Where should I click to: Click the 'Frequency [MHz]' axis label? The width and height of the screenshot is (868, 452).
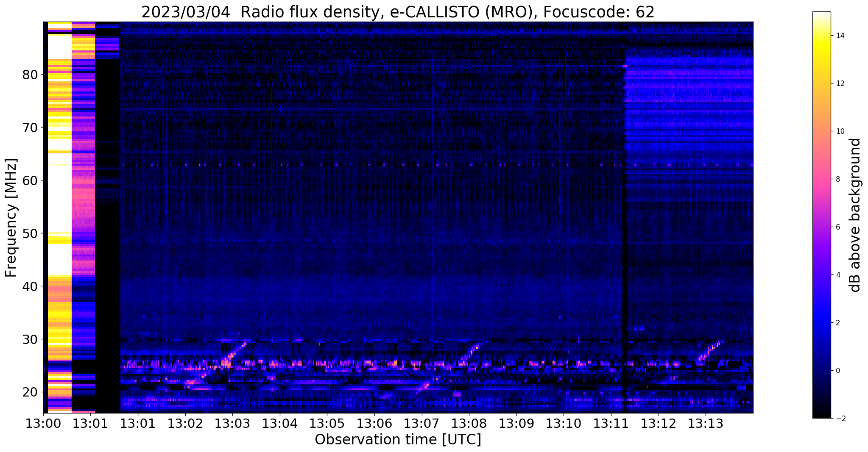pos(11,218)
